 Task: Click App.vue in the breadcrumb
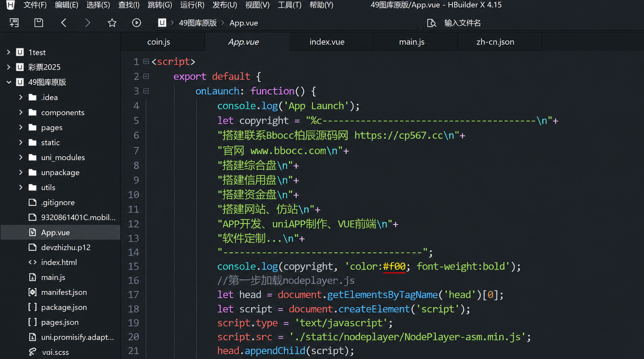click(x=244, y=23)
